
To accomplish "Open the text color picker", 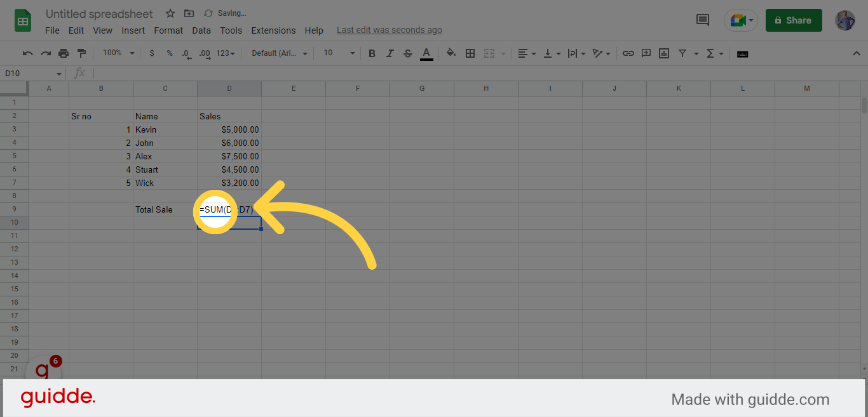I will point(426,53).
